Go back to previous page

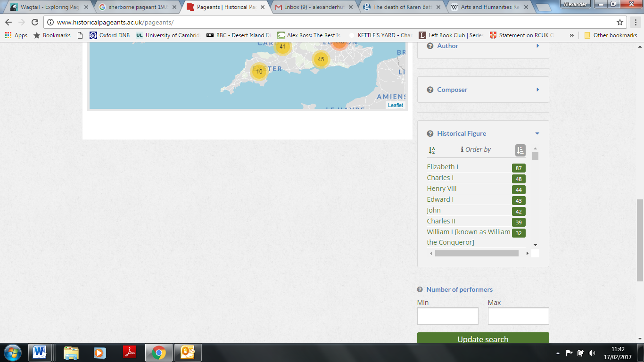pyautogui.click(x=8, y=22)
